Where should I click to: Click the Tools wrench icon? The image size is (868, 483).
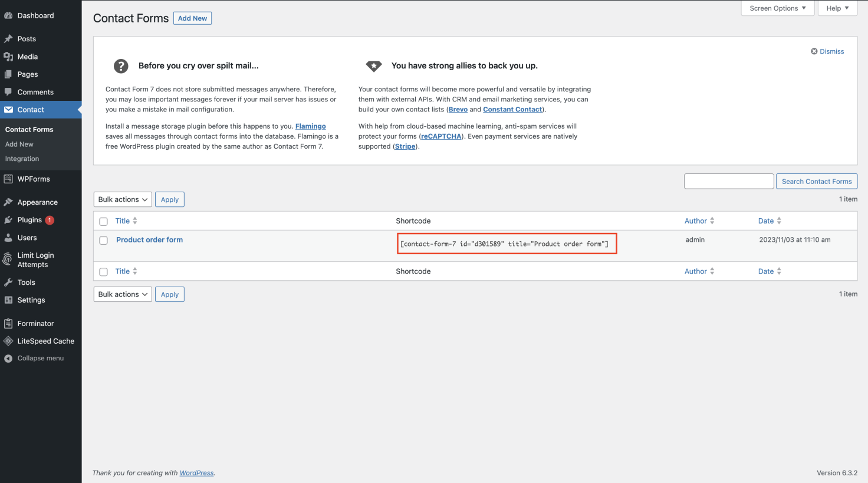8,282
